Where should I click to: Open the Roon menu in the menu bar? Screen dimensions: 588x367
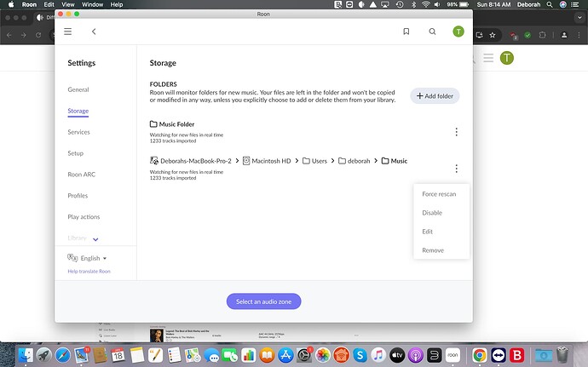[x=29, y=4]
